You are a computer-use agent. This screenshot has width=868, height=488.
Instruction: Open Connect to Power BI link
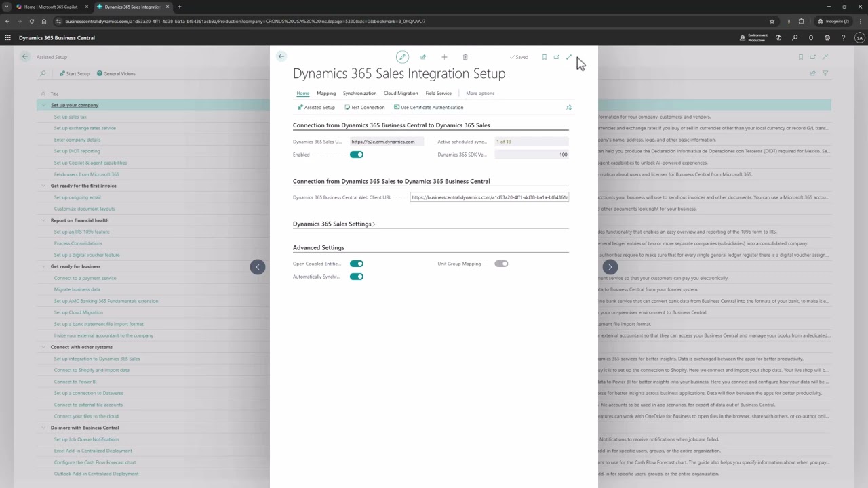tap(75, 382)
